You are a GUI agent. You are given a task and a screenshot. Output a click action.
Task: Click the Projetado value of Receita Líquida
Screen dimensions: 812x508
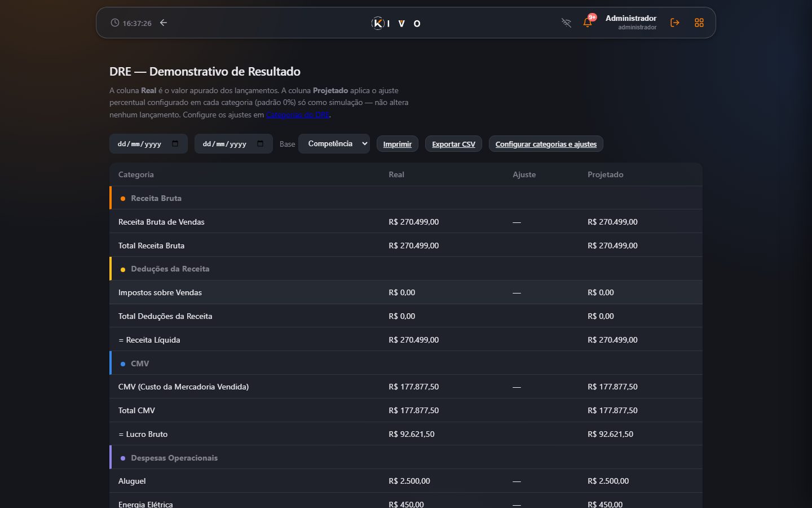(612, 340)
